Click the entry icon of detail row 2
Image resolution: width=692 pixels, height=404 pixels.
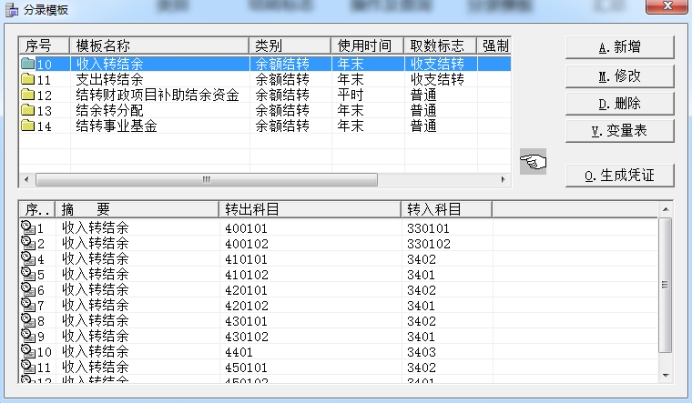click(x=28, y=243)
